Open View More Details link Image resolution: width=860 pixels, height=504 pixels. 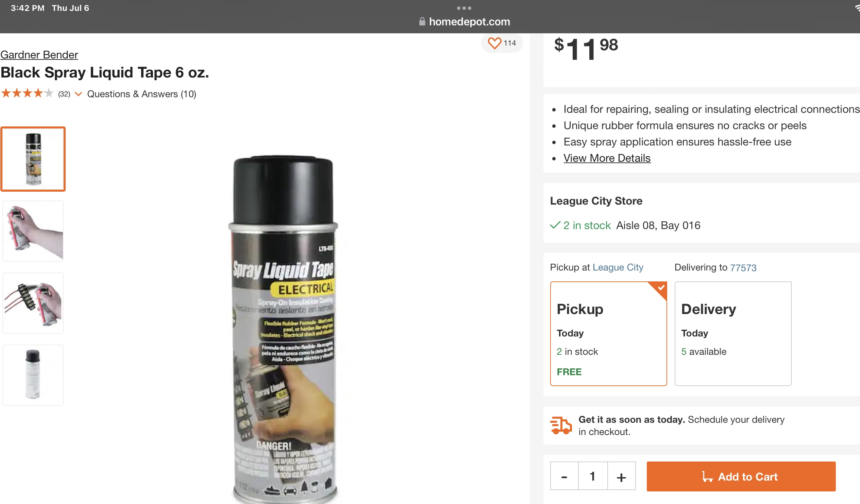point(607,158)
